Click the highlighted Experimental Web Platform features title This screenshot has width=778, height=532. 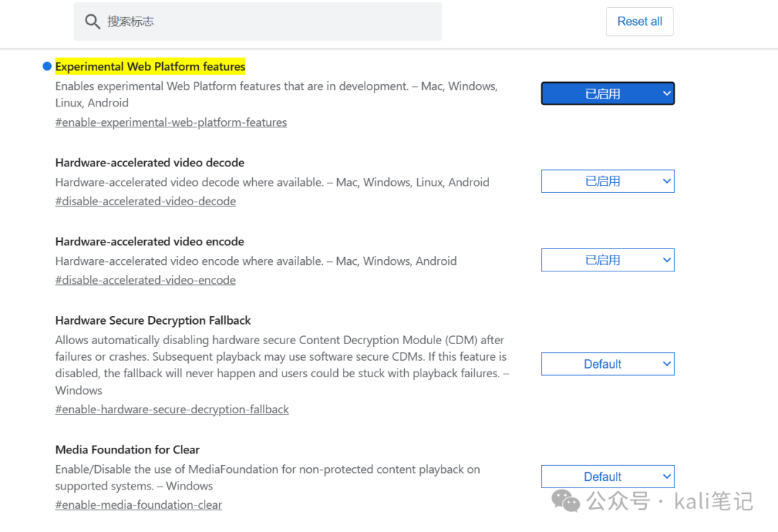pos(150,67)
